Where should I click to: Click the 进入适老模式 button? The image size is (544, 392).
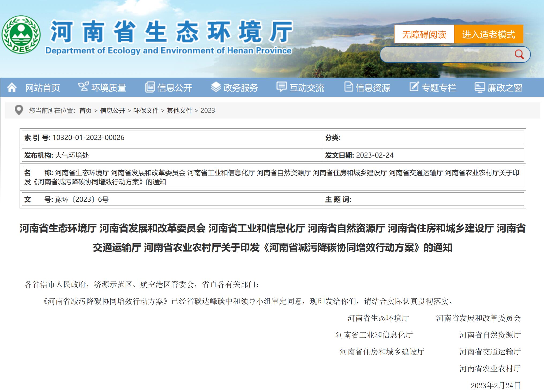point(489,34)
